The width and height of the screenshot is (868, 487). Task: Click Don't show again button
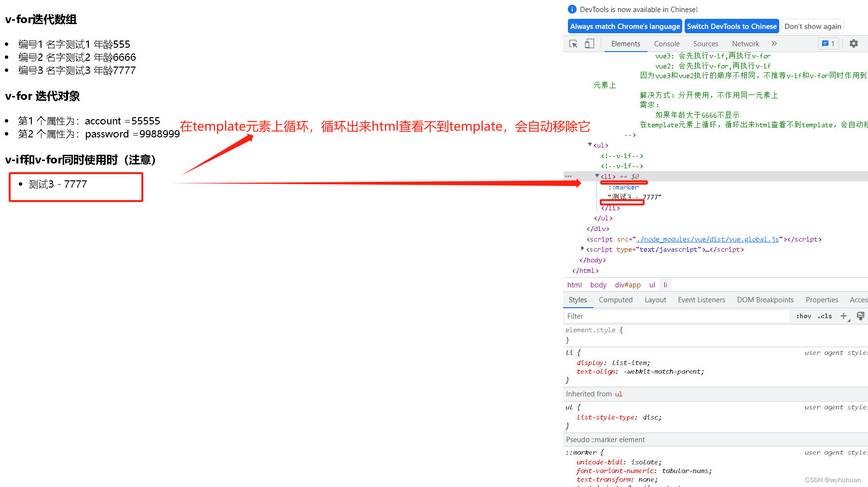tap(813, 26)
